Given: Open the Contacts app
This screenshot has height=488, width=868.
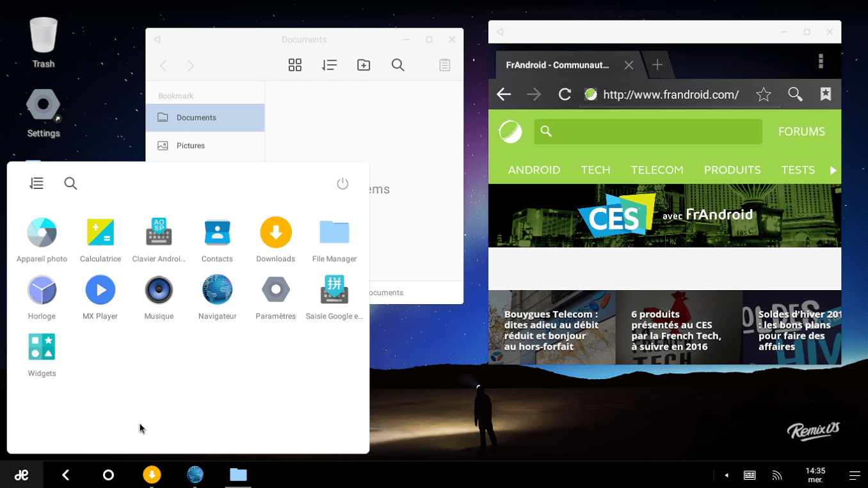Looking at the screenshot, I should click(217, 232).
